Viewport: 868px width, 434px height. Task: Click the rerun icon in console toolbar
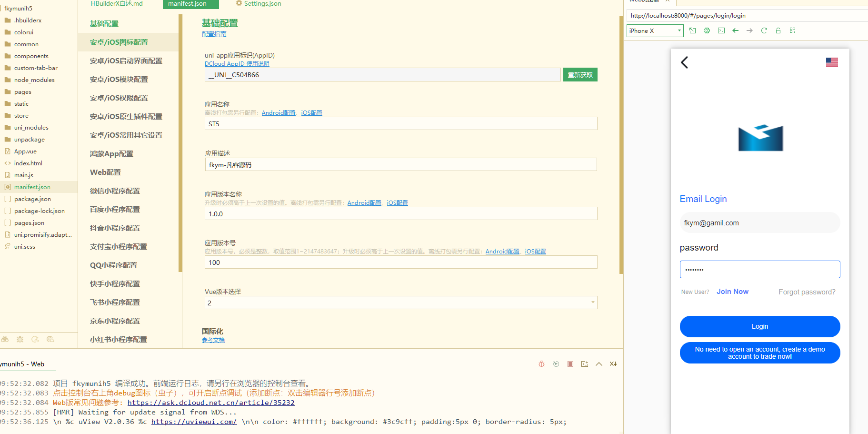pyautogui.click(x=556, y=364)
